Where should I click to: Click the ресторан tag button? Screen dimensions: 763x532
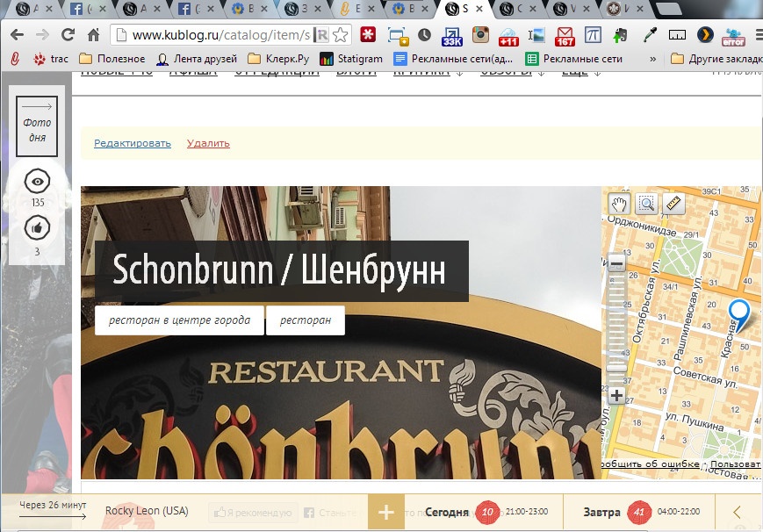coord(306,320)
